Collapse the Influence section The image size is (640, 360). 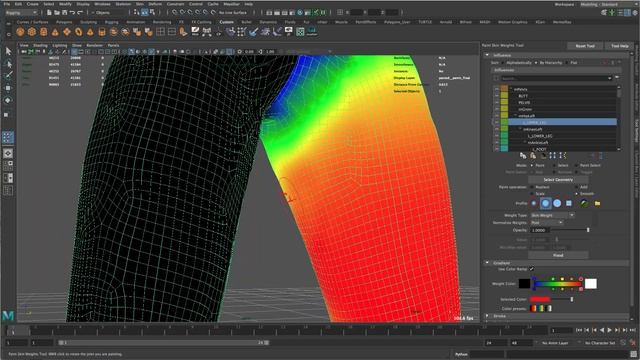pyautogui.click(x=487, y=55)
